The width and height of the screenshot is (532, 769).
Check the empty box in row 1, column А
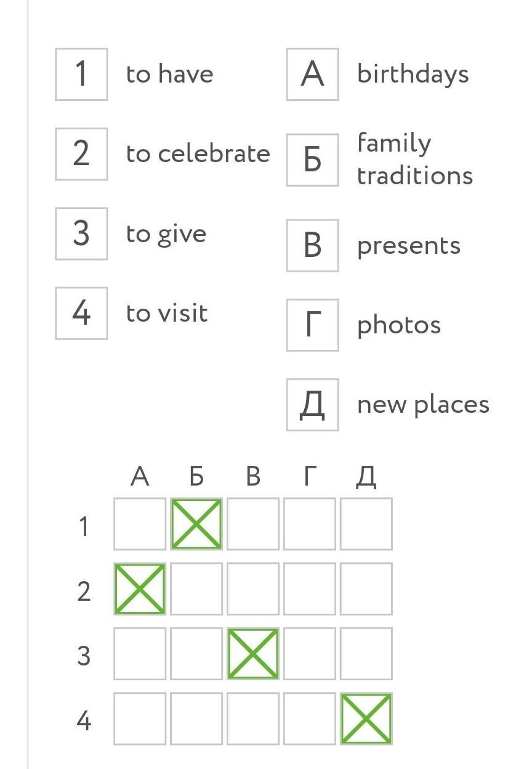[x=140, y=524]
